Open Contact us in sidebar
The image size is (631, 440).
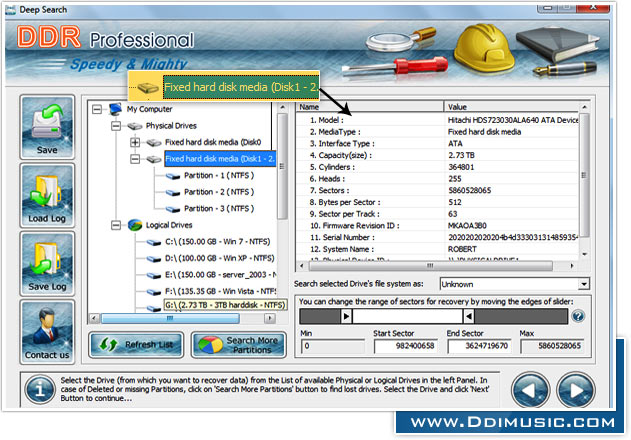click(47, 332)
